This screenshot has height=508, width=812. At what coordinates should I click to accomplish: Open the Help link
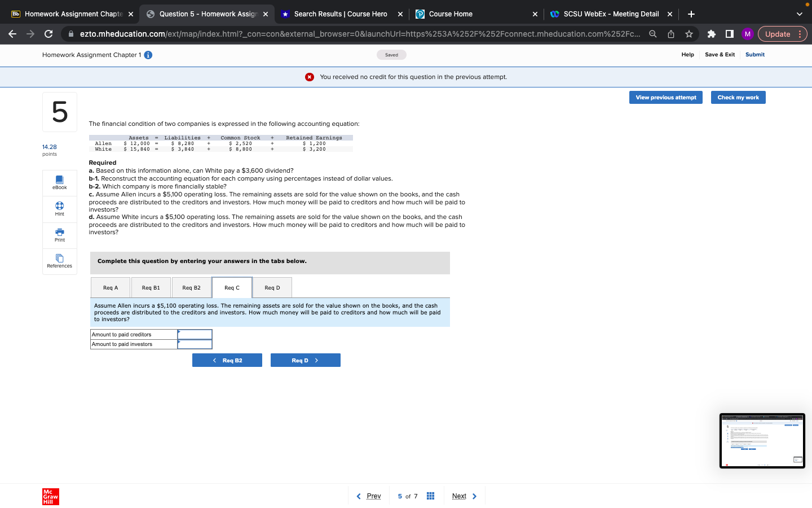click(687, 55)
